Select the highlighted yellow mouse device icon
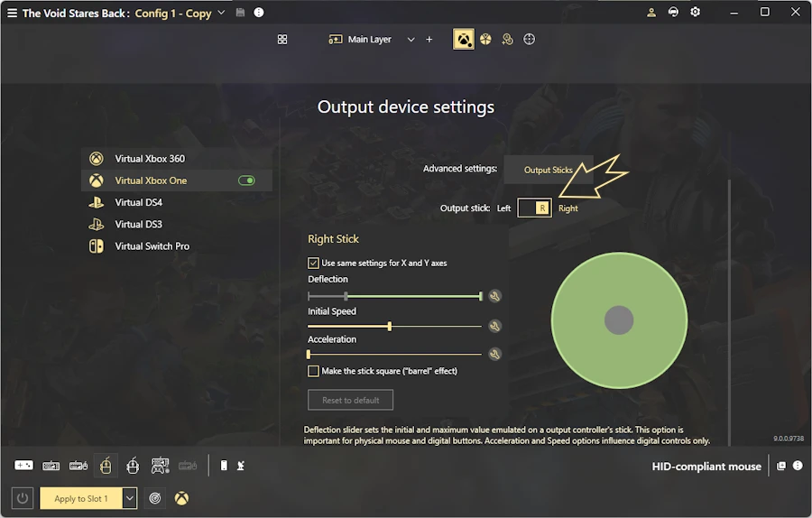Viewport: 812px width, 518px height. pos(106,466)
